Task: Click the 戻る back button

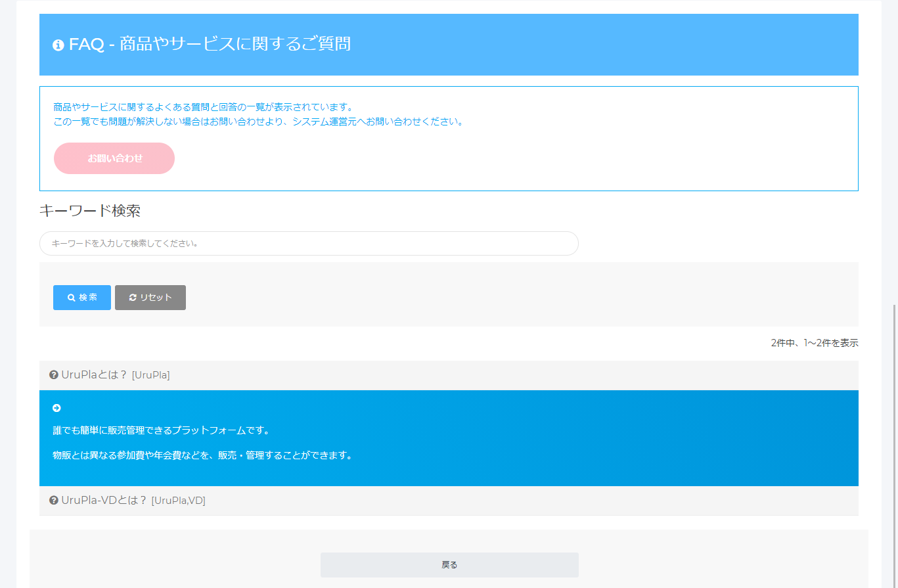Action: coord(449,565)
